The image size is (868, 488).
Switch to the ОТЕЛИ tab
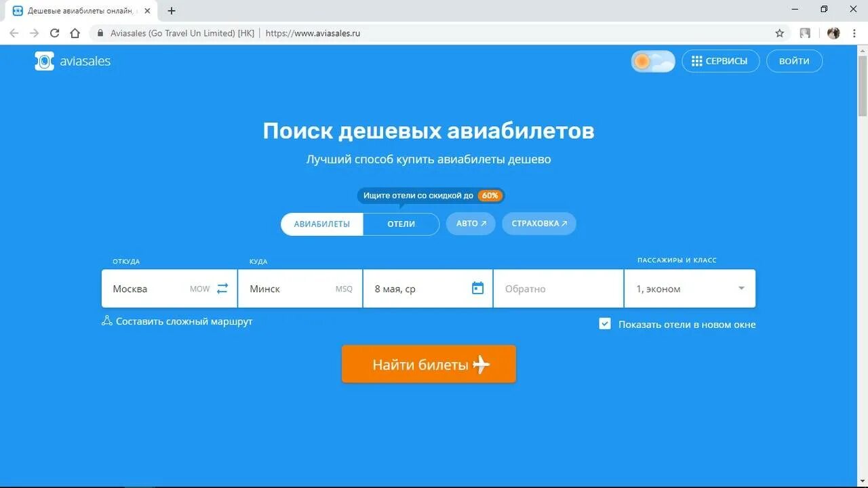(401, 224)
